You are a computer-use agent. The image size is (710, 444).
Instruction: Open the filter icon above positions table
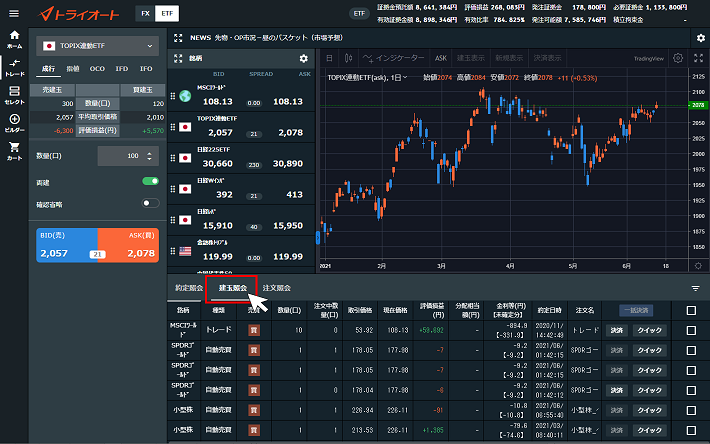tap(696, 288)
